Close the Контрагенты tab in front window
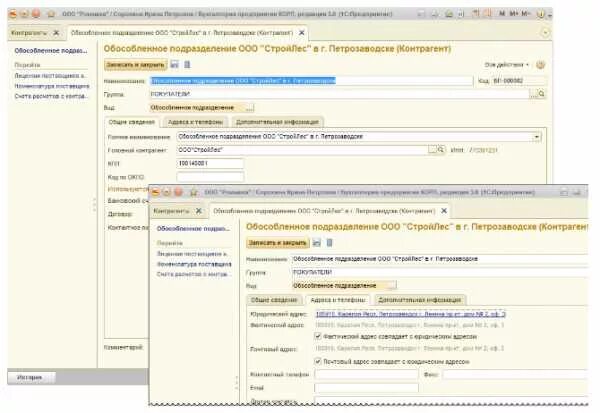The image size is (600, 413). coord(199,211)
